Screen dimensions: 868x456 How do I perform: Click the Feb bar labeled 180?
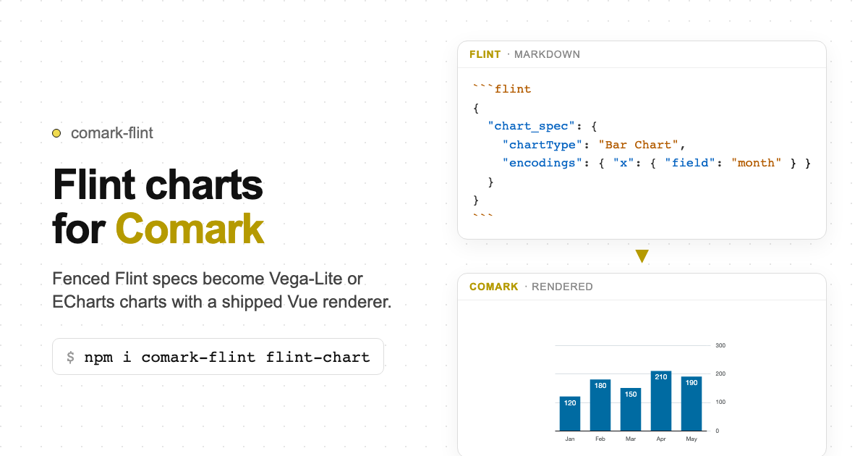[x=600, y=405]
